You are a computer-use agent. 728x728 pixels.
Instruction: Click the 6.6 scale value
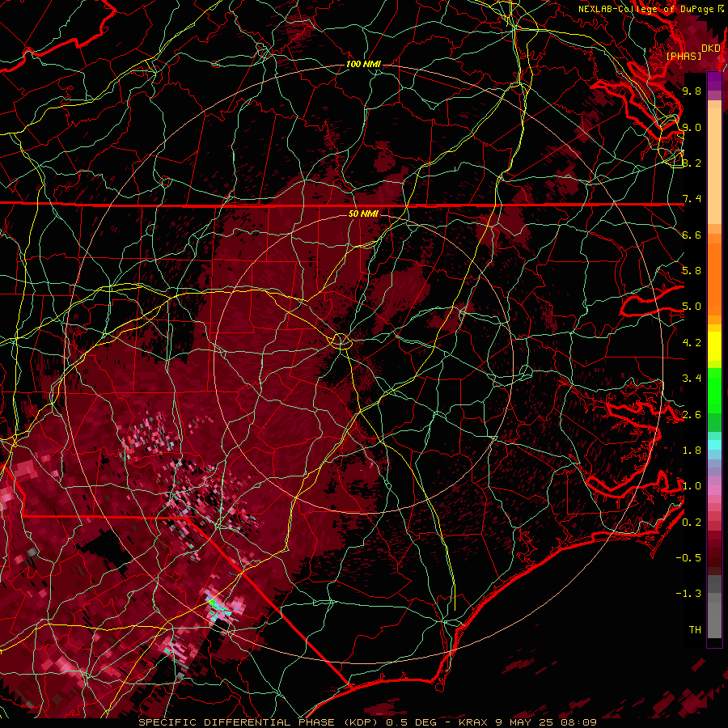pos(692,235)
